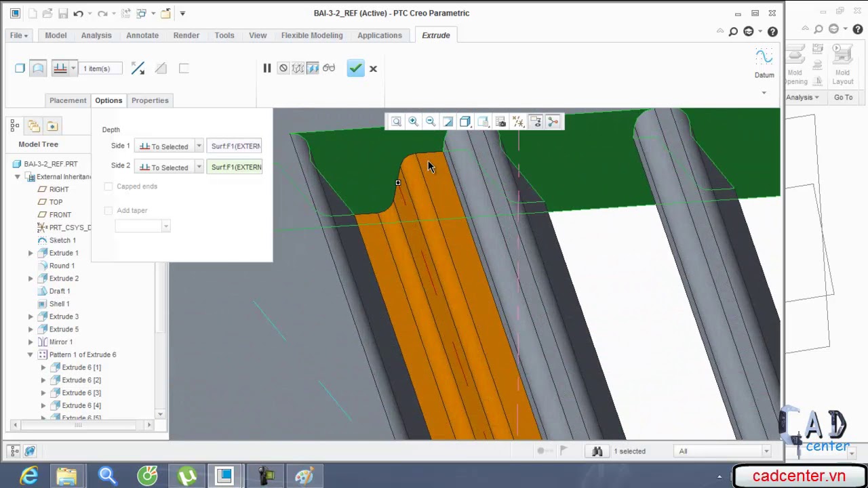Viewport: 868px width, 488px height.
Task: Select Extrude as solid icon
Action: pos(20,68)
